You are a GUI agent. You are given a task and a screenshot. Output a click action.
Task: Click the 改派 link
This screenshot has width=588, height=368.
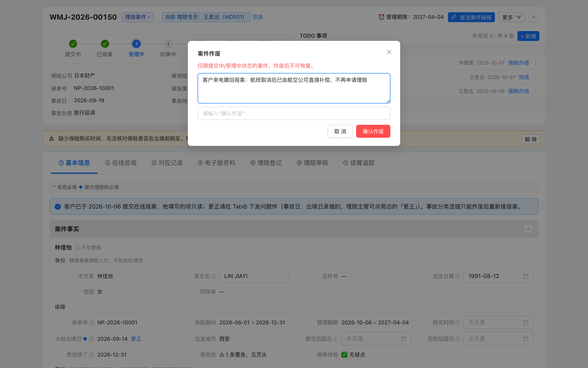(x=258, y=17)
